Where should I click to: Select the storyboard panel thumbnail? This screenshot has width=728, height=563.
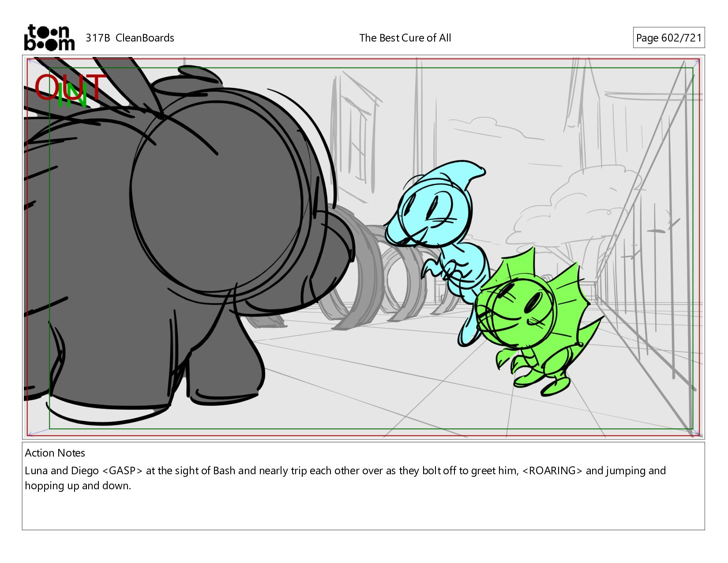click(x=363, y=247)
